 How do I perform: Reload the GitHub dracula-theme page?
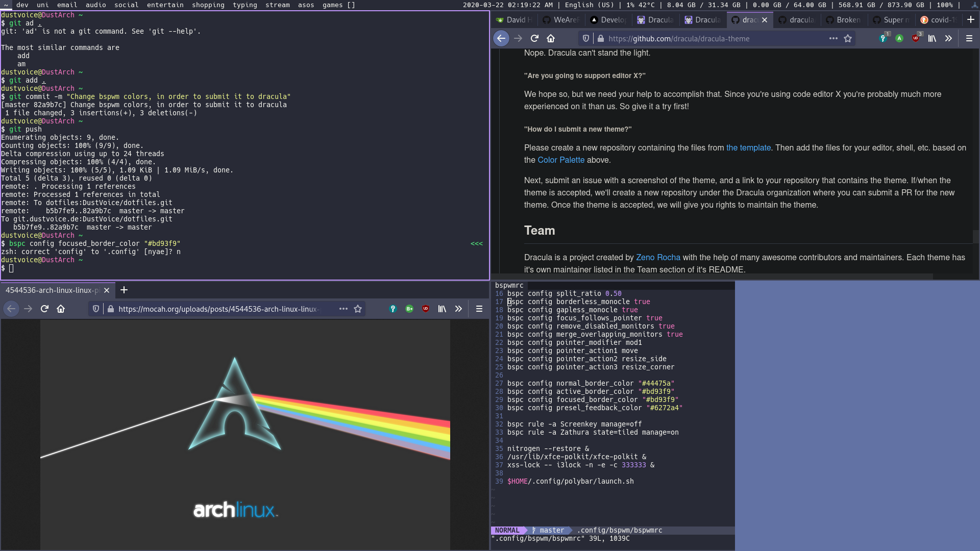point(534,38)
